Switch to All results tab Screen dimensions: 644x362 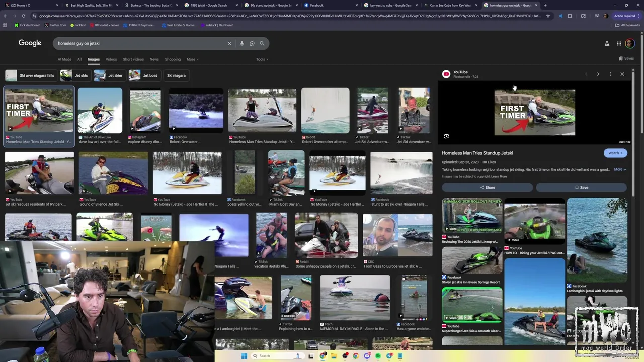click(x=79, y=59)
